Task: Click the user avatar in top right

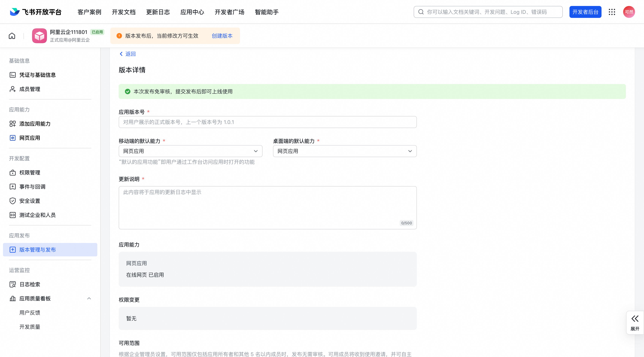Action: [x=629, y=12]
